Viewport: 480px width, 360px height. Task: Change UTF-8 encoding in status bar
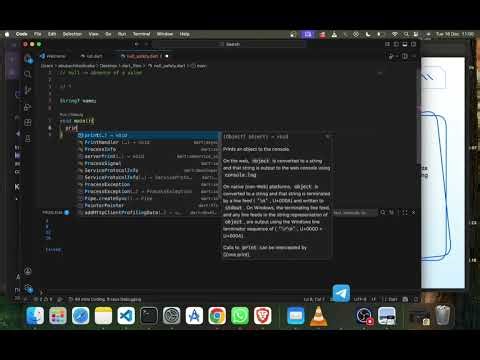pyautogui.click(x=360, y=299)
